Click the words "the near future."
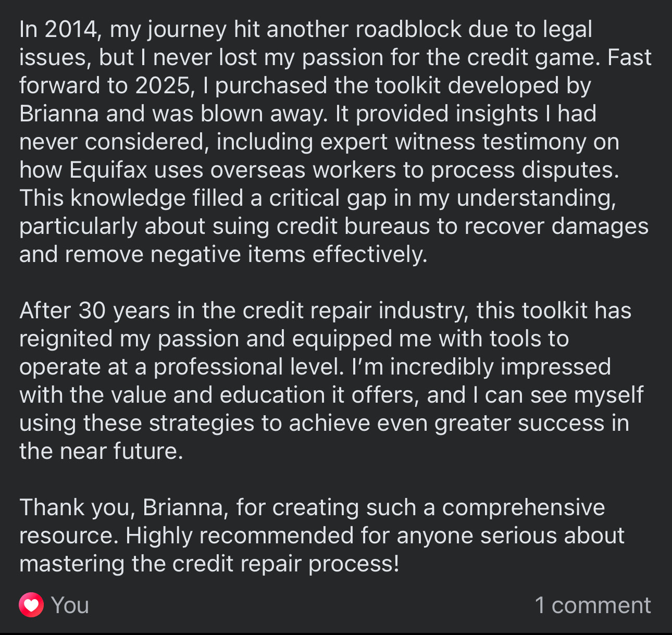672x635 pixels. (101, 451)
